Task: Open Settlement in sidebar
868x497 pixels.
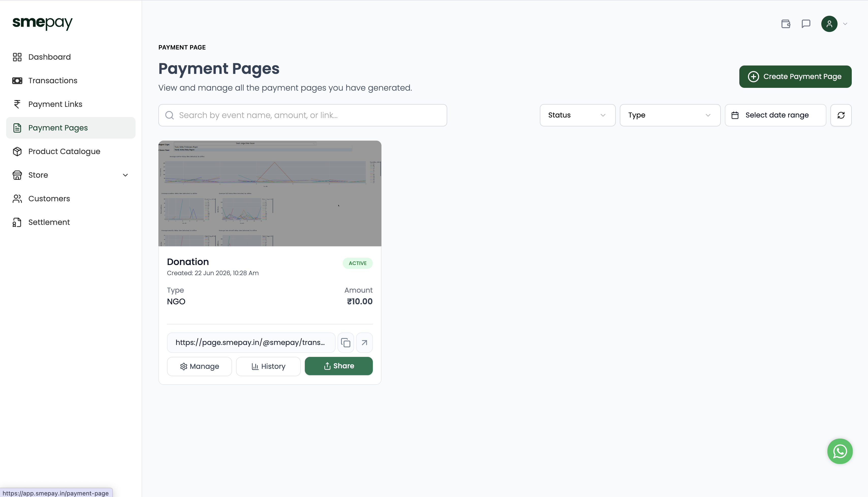Action: point(71,222)
